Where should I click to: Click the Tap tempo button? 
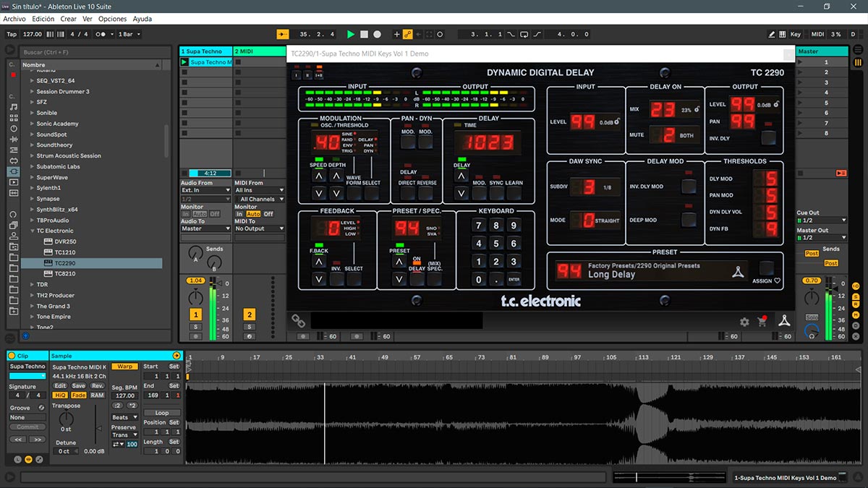[12, 34]
